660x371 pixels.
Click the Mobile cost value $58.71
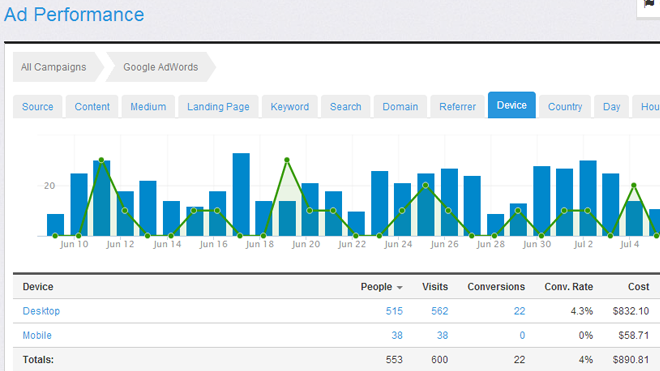[x=633, y=335]
